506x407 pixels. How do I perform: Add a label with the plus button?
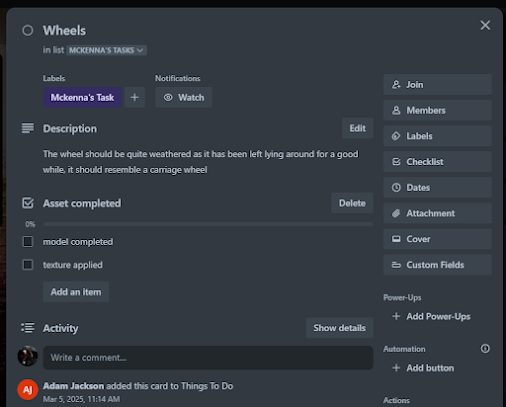click(135, 97)
